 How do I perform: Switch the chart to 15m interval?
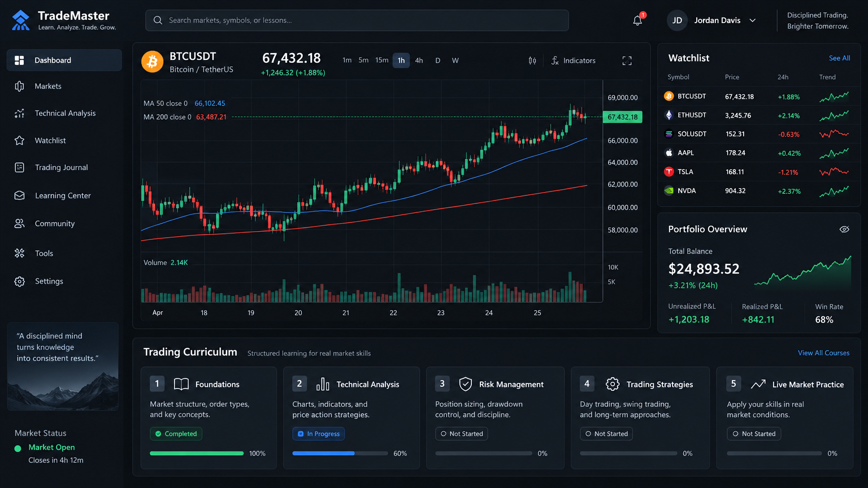coord(382,60)
